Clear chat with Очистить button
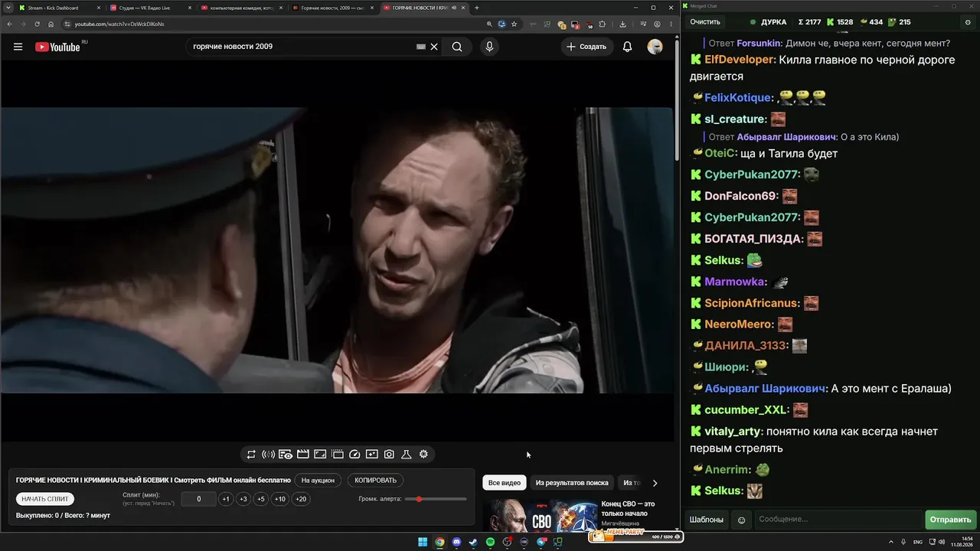The height and width of the screenshot is (551, 980). tap(705, 22)
